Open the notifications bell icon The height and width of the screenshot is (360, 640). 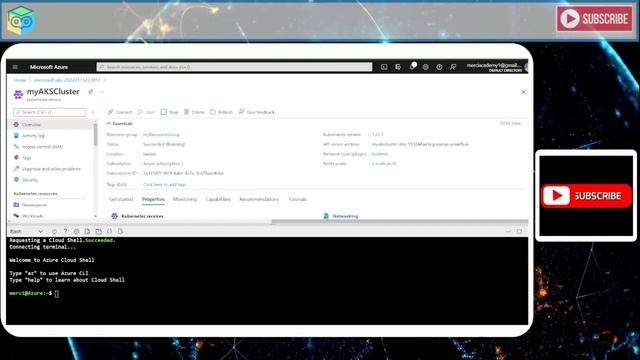tap(412, 67)
